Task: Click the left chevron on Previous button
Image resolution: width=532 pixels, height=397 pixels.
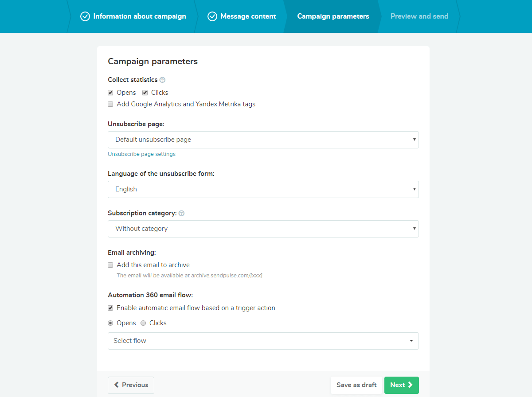Action: (x=117, y=385)
